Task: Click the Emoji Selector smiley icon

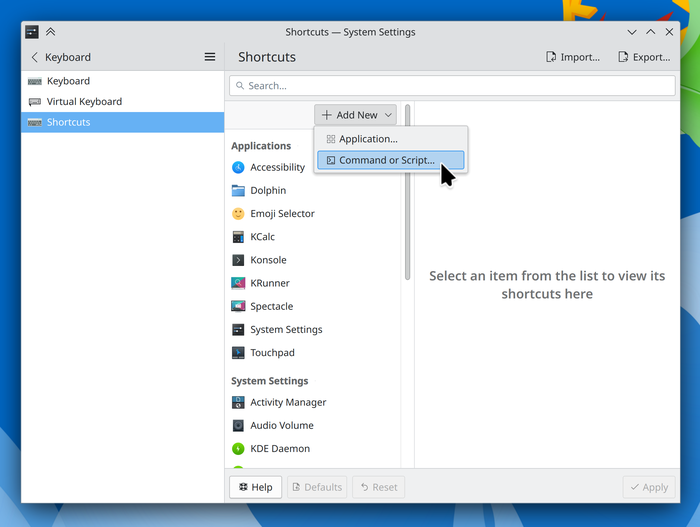Action: (238, 214)
